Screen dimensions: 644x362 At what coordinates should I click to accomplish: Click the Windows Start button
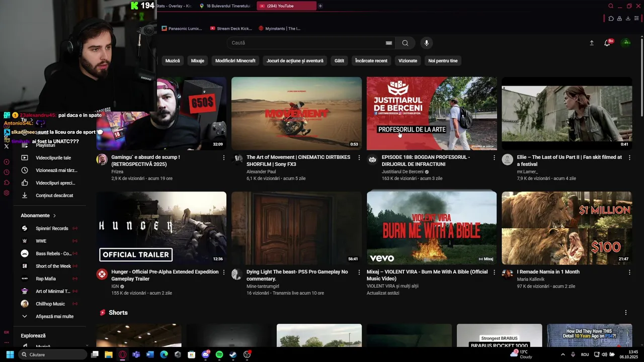(x=10, y=354)
